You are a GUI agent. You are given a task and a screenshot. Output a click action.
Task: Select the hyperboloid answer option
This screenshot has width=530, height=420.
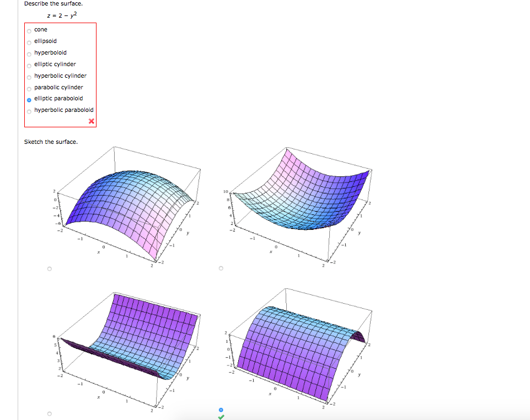tap(29, 53)
